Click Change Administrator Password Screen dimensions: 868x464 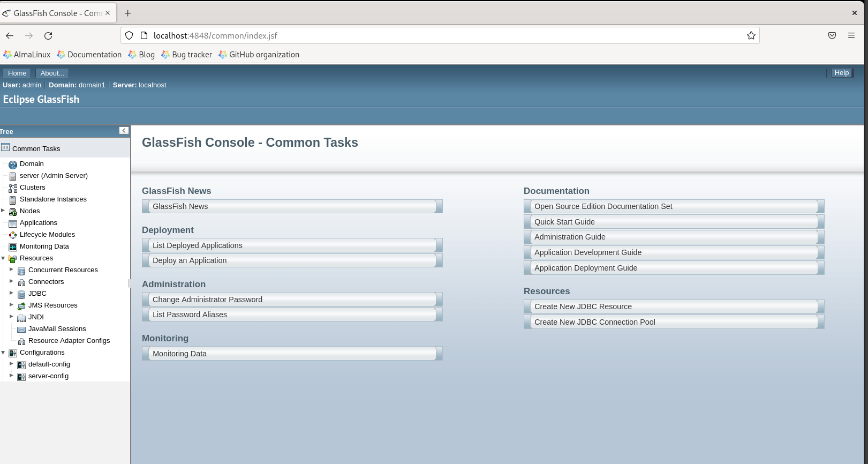[x=292, y=300]
